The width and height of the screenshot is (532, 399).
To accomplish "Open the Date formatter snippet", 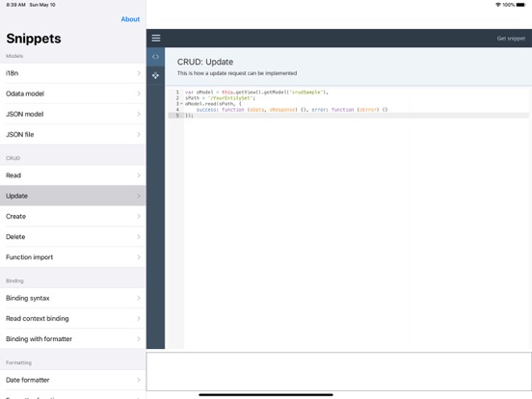I will 73,380.
